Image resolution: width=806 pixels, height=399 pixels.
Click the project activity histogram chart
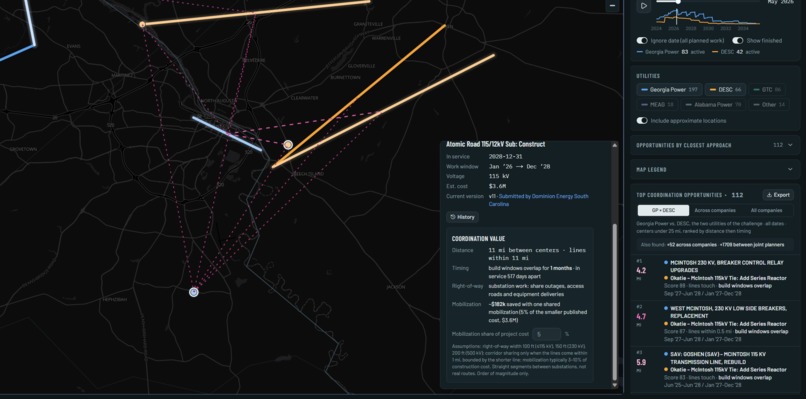pyautogui.click(x=707, y=18)
